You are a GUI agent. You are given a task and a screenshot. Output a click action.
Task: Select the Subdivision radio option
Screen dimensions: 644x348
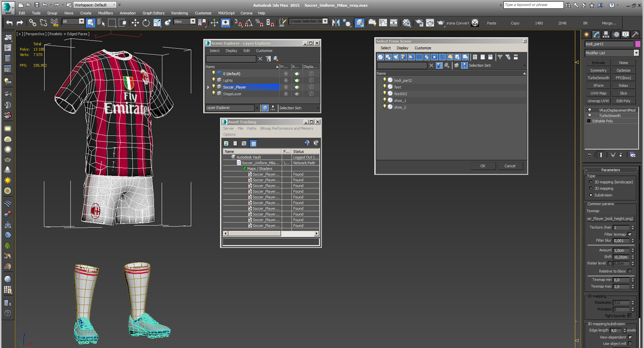[590, 195]
